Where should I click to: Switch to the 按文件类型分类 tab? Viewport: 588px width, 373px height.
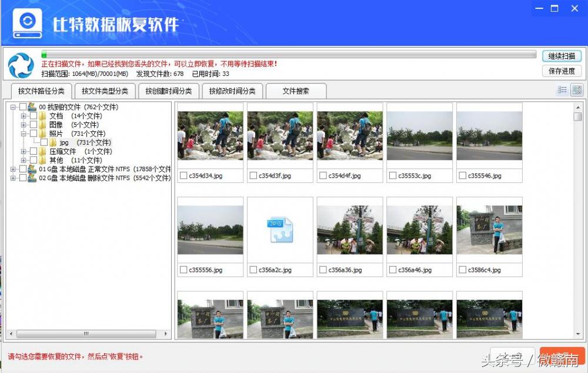pyautogui.click(x=106, y=91)
